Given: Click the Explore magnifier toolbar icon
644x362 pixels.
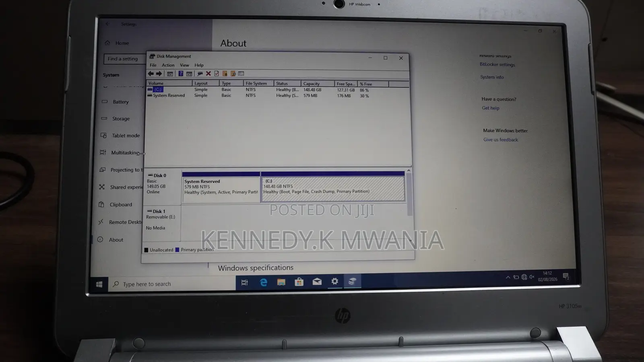Looking at the screenshot, I should [x=233, y=74].
